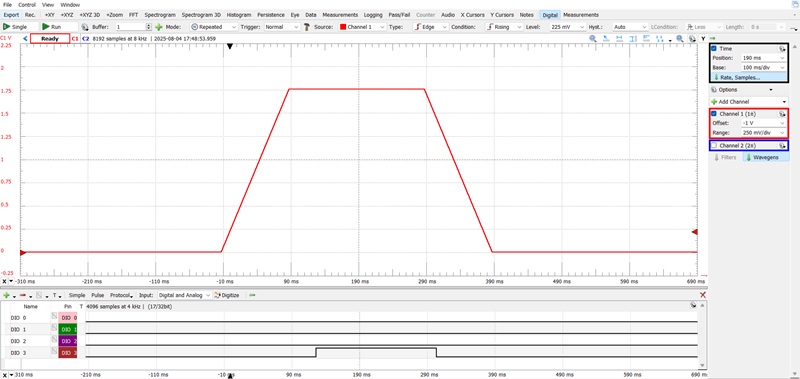Click the green plus next to Buffer

[159, 27]
